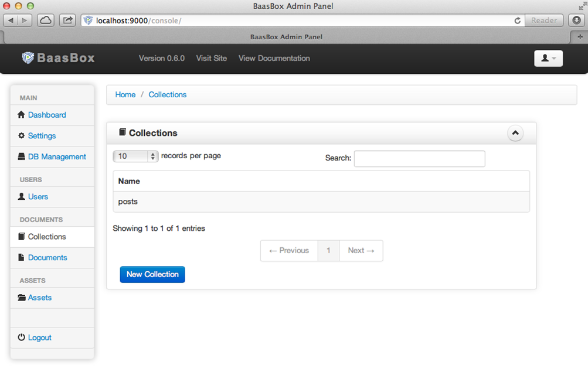588x382 pixels.
Task: Select the BaasBox Admin Panel tab
Action: tap(286, 37)
